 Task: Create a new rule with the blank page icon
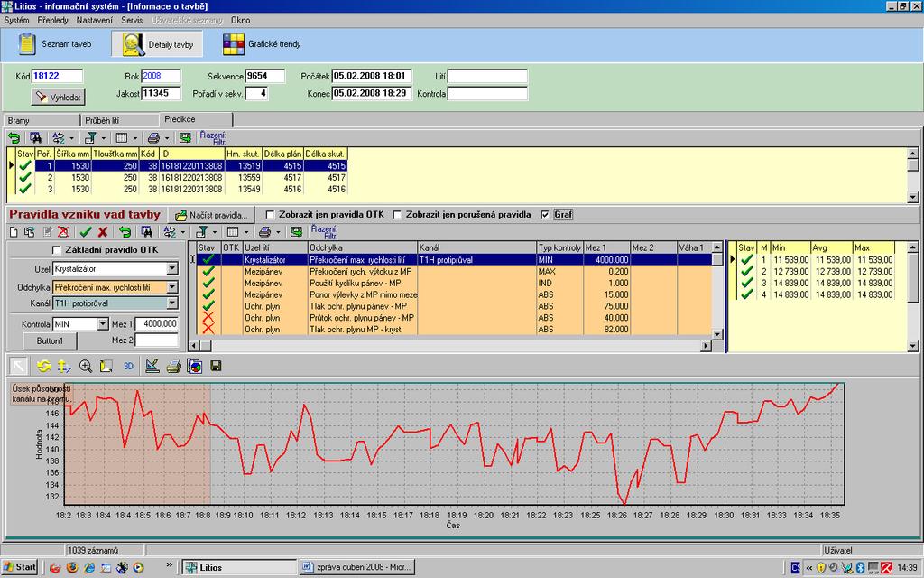[x=14, y=232]
